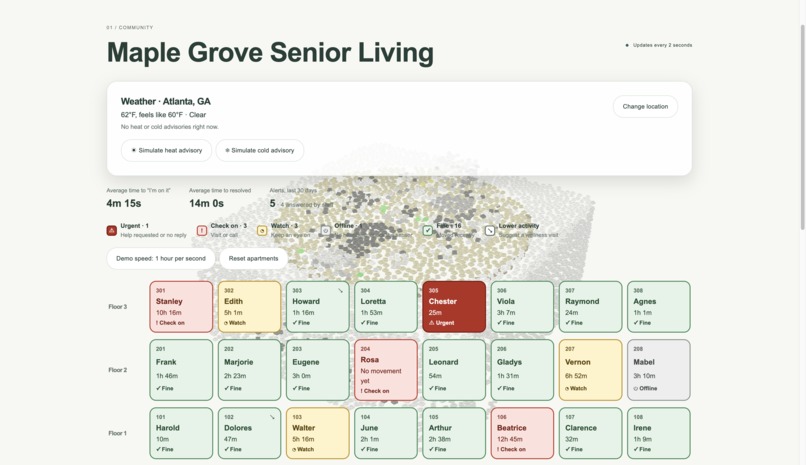The width and height of the screenshot is (806, 465).
Task: Select Viola's apartment 306 card
Action: [x=522, y=307]
